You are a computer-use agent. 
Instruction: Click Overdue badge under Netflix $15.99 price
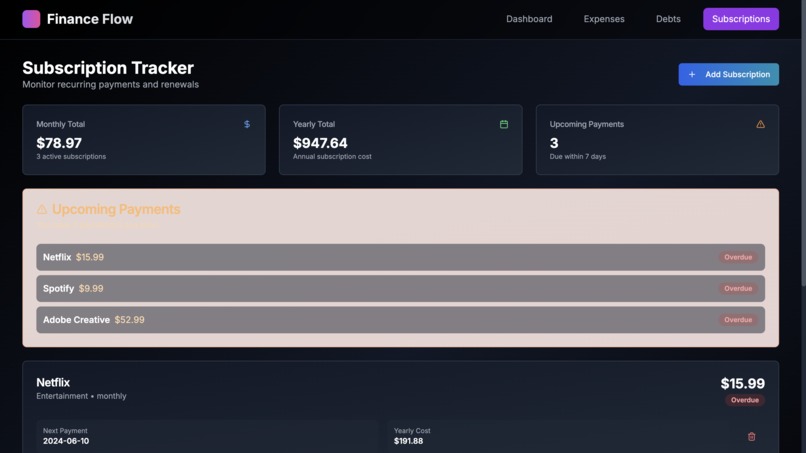(x=745, y=400)
